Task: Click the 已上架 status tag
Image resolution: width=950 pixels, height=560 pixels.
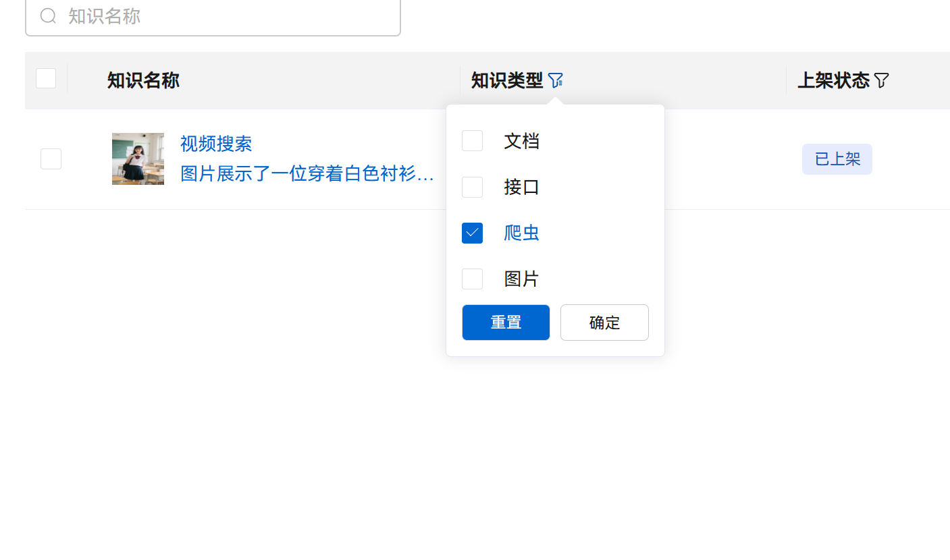Action: click(837, 159)
